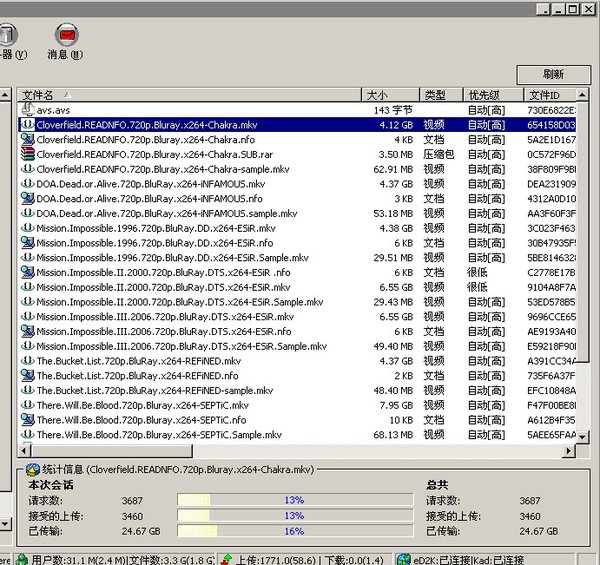The width and height of the screenshot is (600, 565).
Task: Select the file name avs.avs
Action: click(53, 111)
